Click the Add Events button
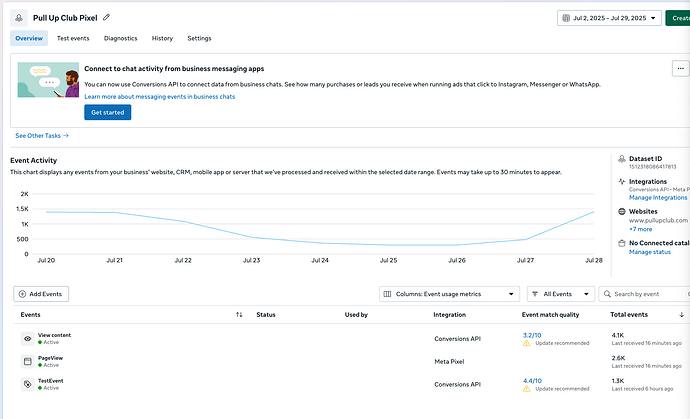This screenshot has width=690, height=419. click(41, 294)
